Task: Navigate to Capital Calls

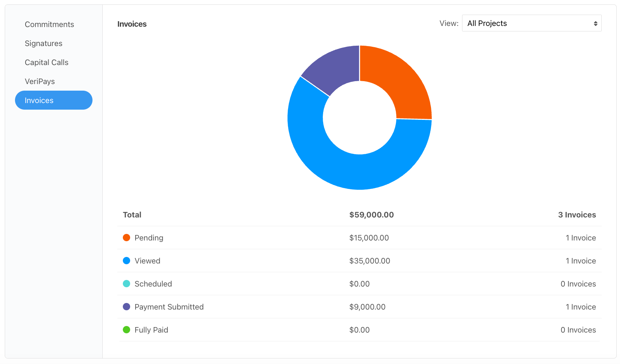Action: coord(46,62)
